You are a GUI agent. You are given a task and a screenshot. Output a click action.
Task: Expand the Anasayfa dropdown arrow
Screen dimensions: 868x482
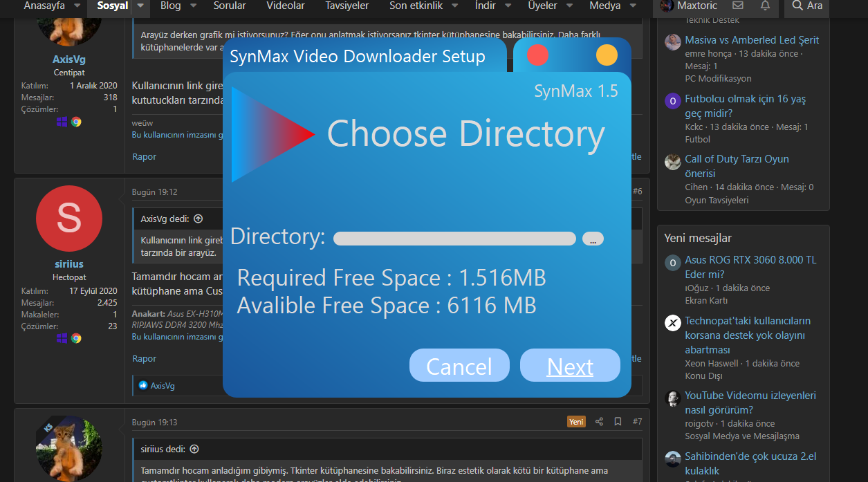[x=77, y=6]
